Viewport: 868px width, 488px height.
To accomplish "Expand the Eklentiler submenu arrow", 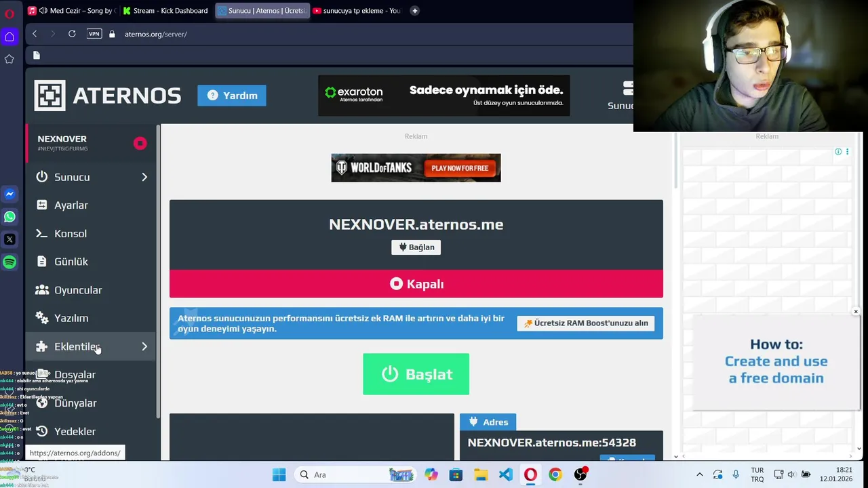I will click(x=144, y=346).
